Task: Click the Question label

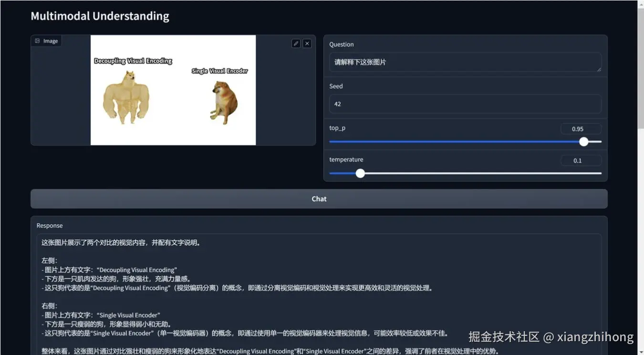Action: pyautogui.click(x=342, y=44)
